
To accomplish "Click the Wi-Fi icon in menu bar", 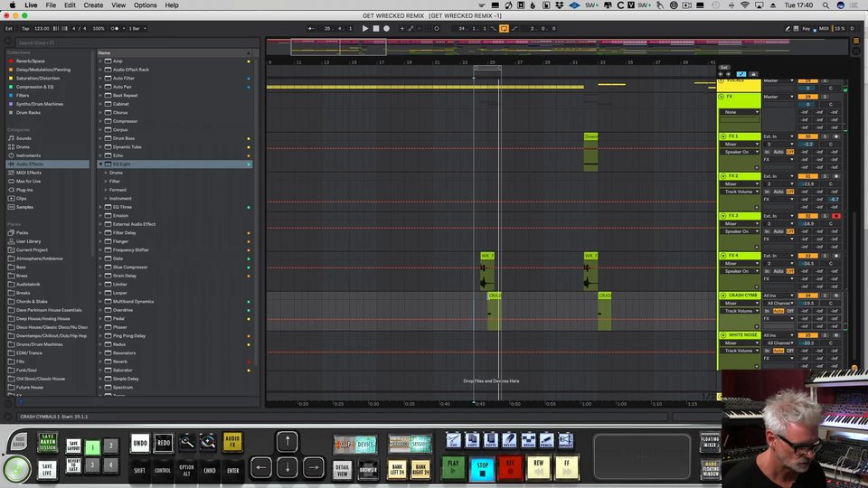I will 744,5.
